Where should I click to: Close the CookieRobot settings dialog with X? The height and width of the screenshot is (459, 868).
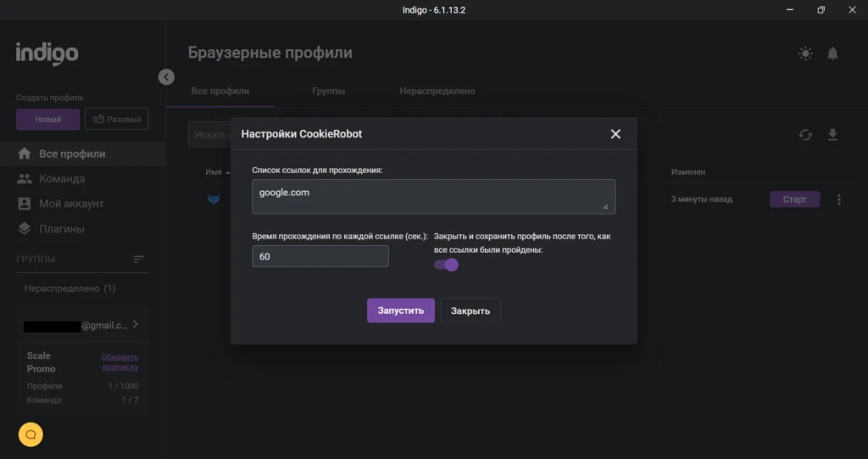pyautogui.click(x=615, y=134)
